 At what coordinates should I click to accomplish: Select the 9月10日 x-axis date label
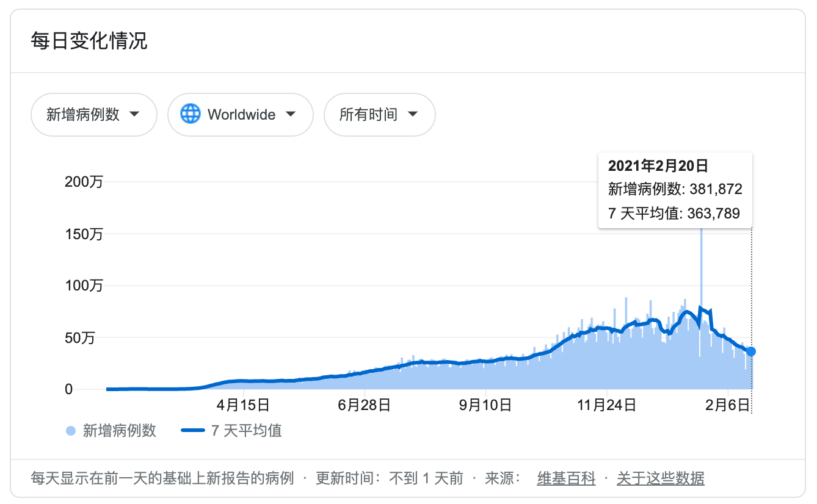[485, 404]
